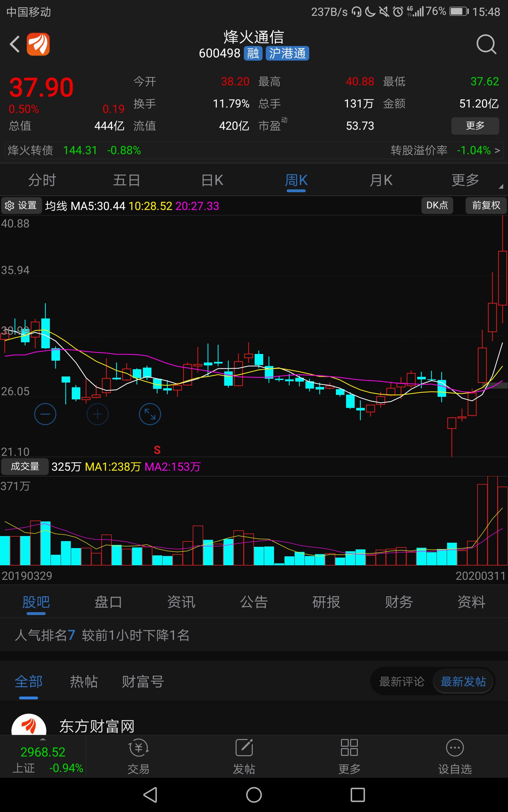This screenshot has height=812, width=508.
Task: Tap the red S marker on chart
Action: coord(157,450)
